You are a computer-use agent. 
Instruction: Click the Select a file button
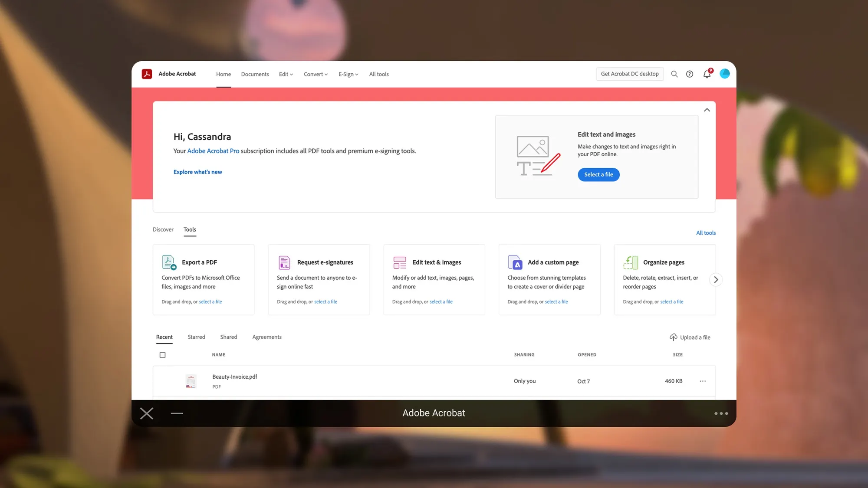(x=598, y=174)
